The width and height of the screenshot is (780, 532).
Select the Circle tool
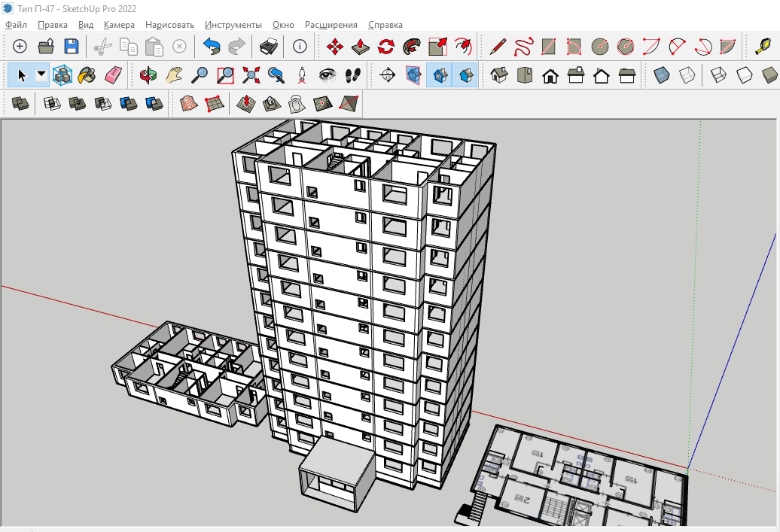point(600,47)
